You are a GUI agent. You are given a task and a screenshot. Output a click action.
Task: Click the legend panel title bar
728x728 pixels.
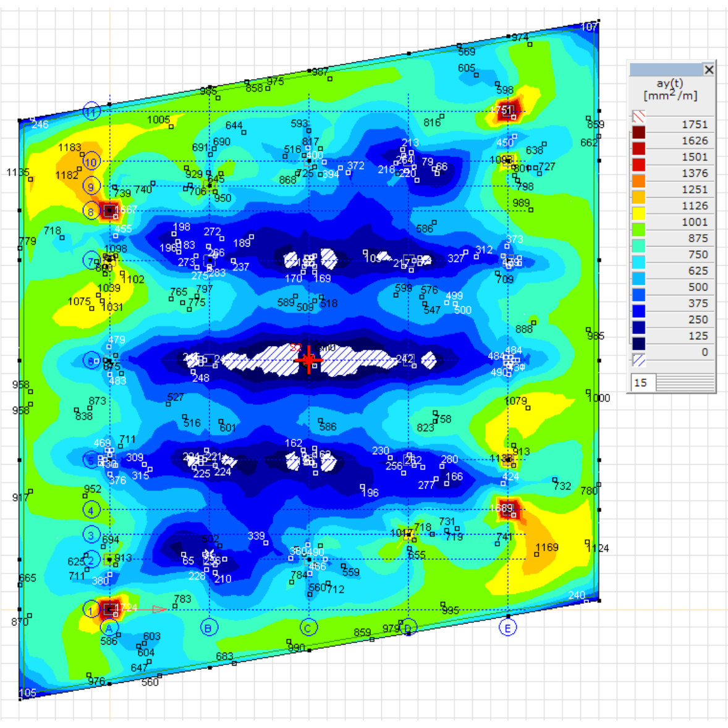point(665,70)
